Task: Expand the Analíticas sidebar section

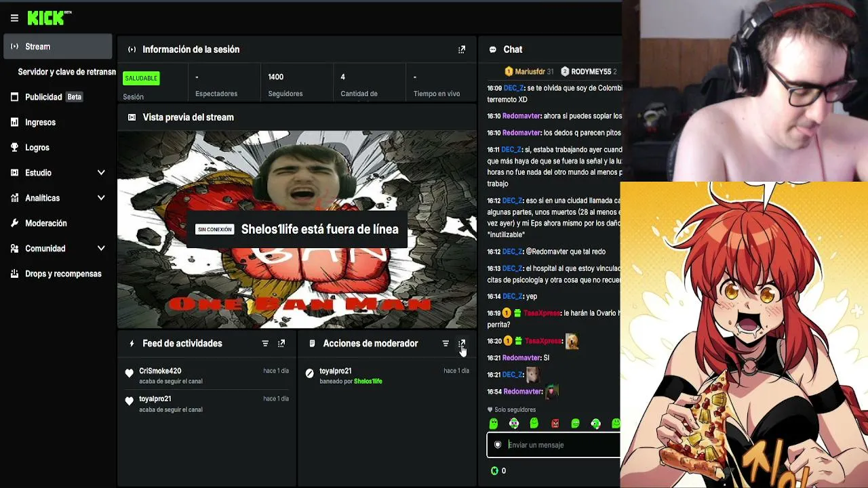Action: coord(101,198)
